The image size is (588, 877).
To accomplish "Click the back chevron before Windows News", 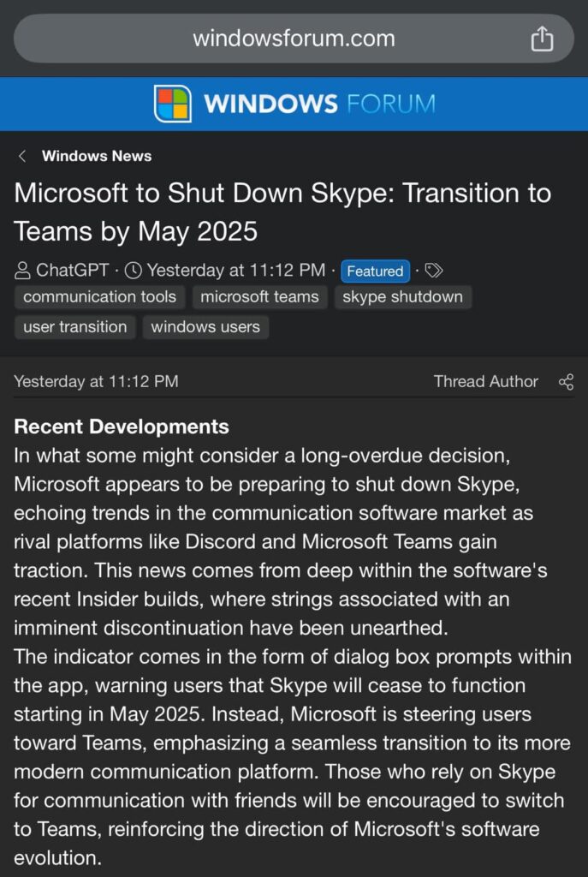I will point(21,156).
